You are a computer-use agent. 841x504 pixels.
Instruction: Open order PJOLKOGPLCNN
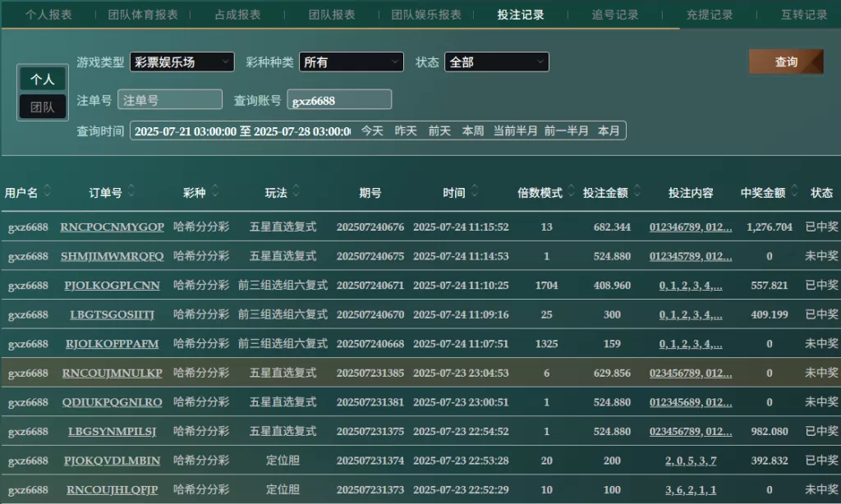point(112,286)
